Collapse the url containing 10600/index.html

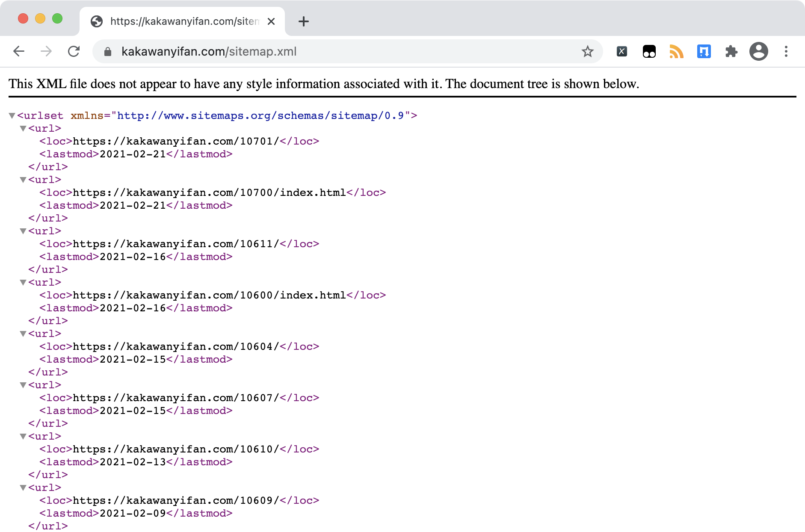[23, 282]
